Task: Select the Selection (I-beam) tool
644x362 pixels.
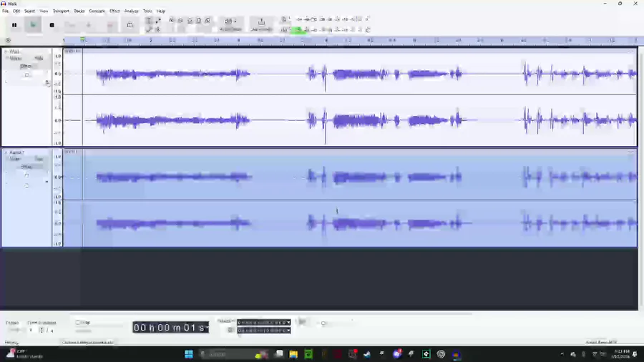Action: point(149,21)
